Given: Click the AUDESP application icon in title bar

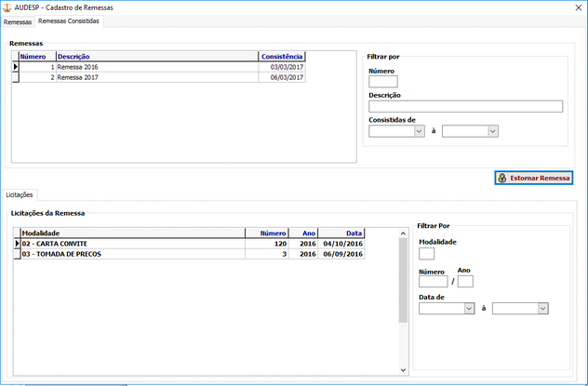Looking at the screenshot, I should [8, 7].
